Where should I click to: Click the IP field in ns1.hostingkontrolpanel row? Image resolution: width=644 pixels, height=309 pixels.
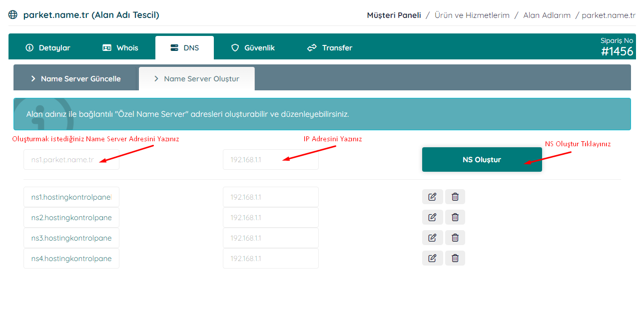(271, 197)
